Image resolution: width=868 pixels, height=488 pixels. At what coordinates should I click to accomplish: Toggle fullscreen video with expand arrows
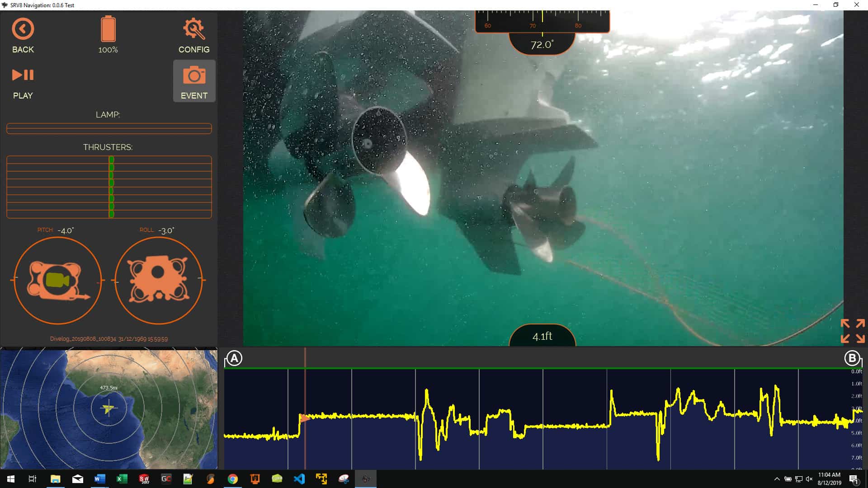(853, 331)
